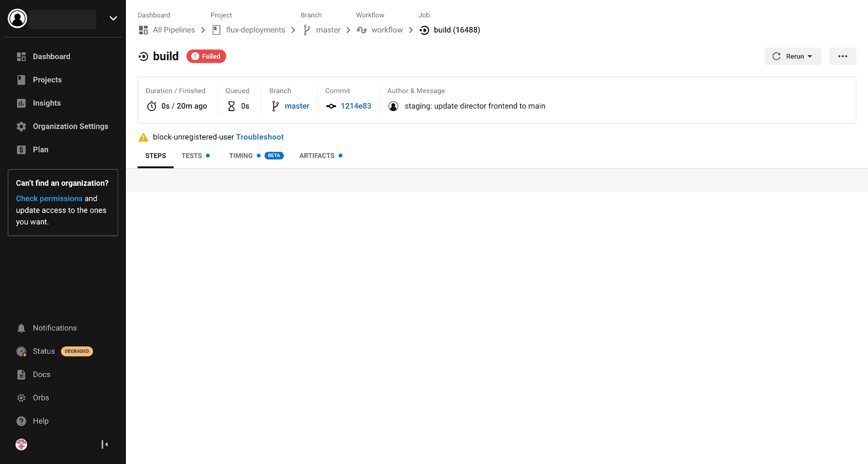The image size is (868, 464).
Task: Open Help from sidebar
Action: [x=40, y=421]
